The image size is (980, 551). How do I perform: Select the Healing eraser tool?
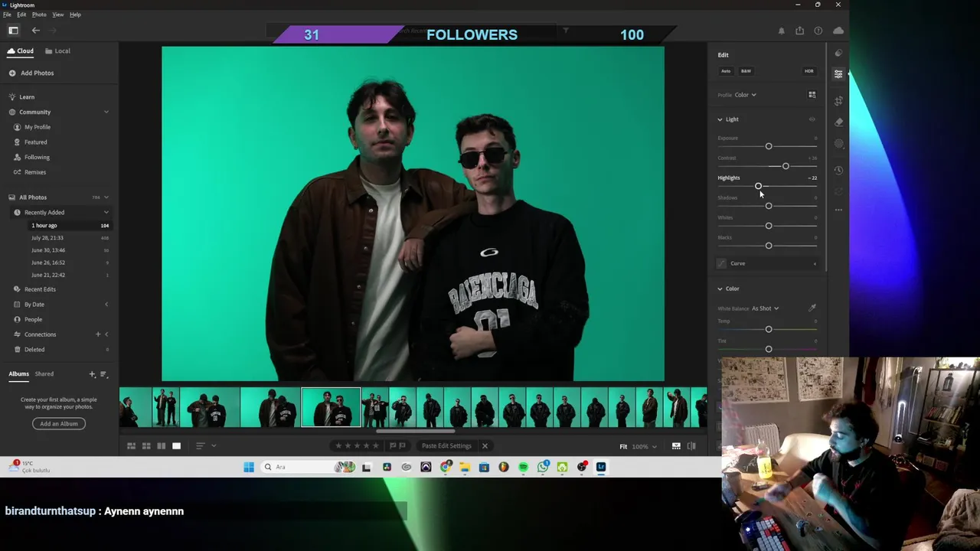838,122
